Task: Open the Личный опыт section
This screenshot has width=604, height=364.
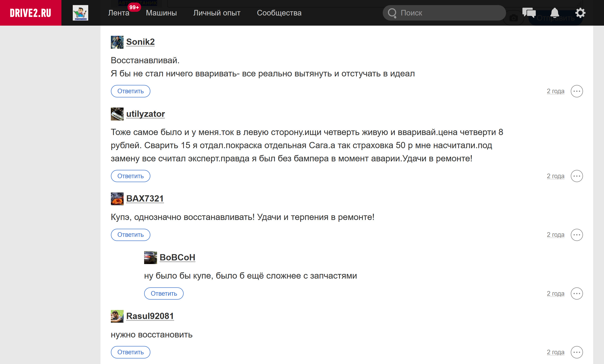Action: (217, 13)
